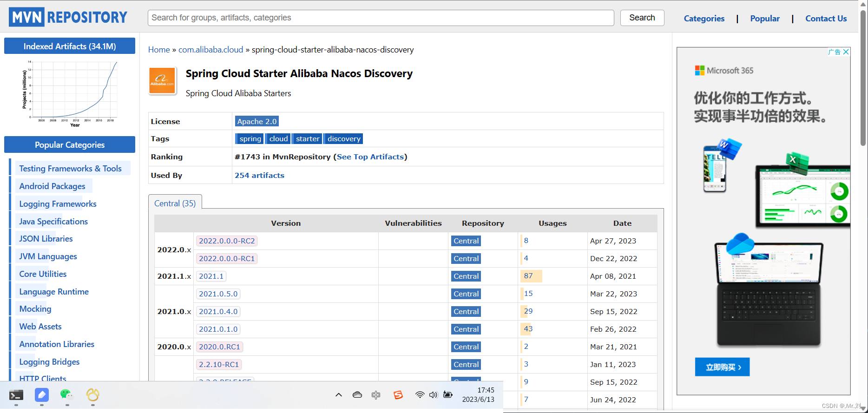Screen dimensions: 868x413
Task: Open the terminal icon in taskbar
Action: point(16,395)
